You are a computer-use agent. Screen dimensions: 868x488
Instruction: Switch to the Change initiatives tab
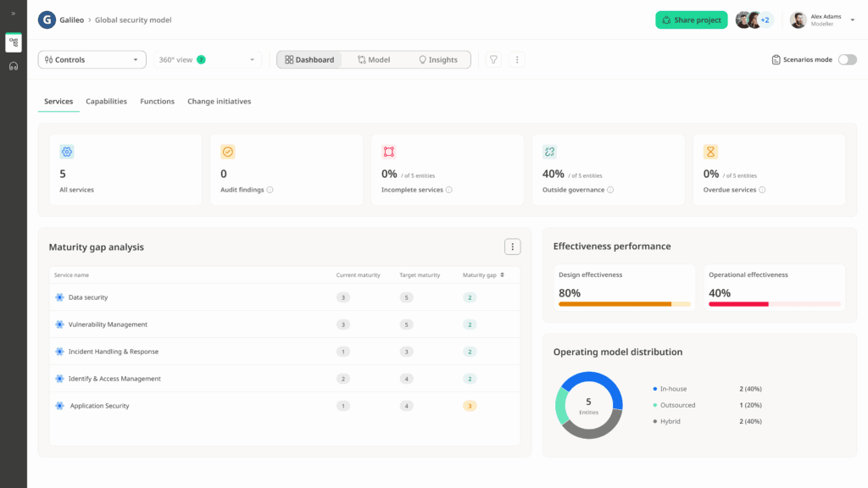click(219, 102)
